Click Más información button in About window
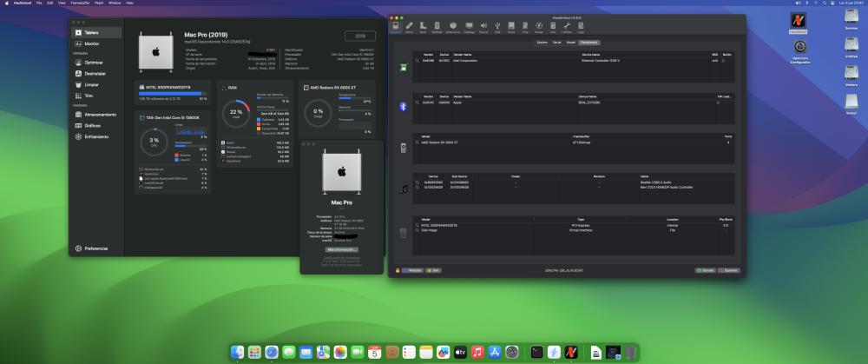 [341, 250]
